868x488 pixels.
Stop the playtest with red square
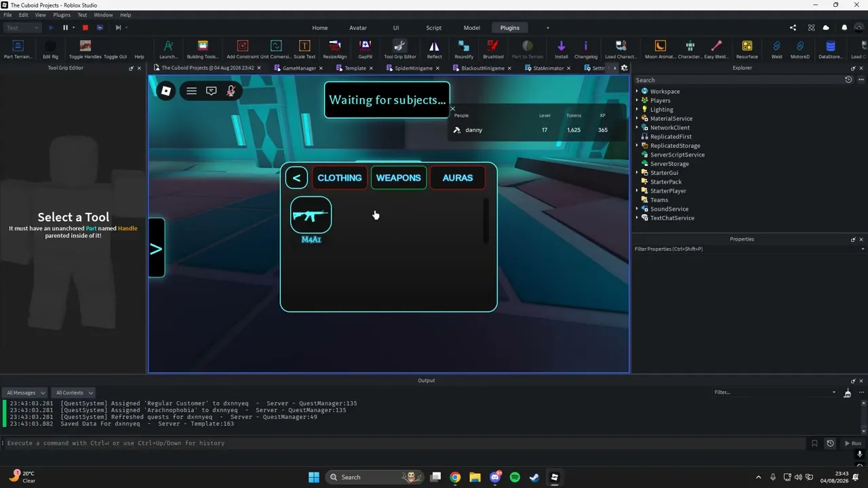[85, 28]
